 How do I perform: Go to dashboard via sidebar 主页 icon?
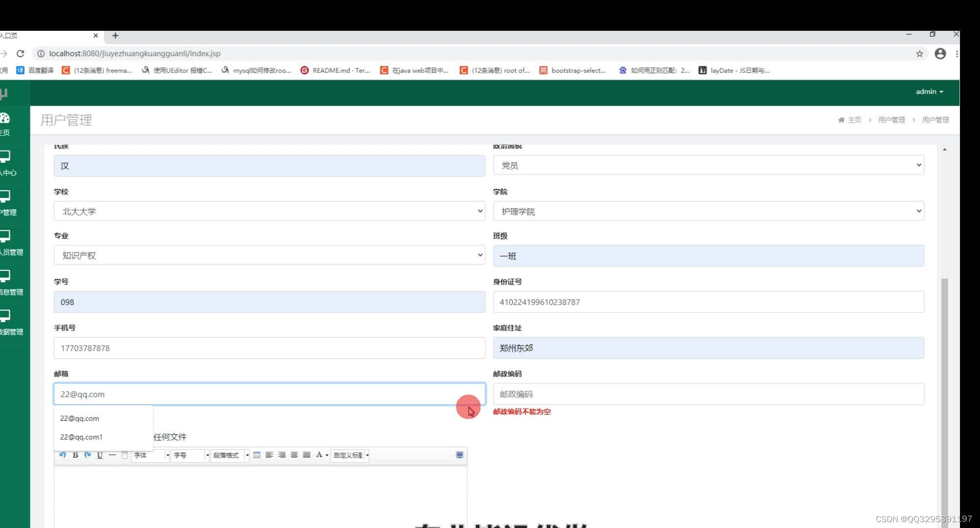click(5, 124)
